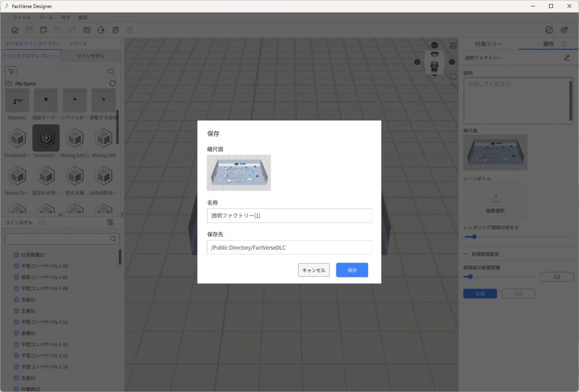Switch to the 行為ツリー tab
This screenshot has width=579, height=392.
click(488, 44)
